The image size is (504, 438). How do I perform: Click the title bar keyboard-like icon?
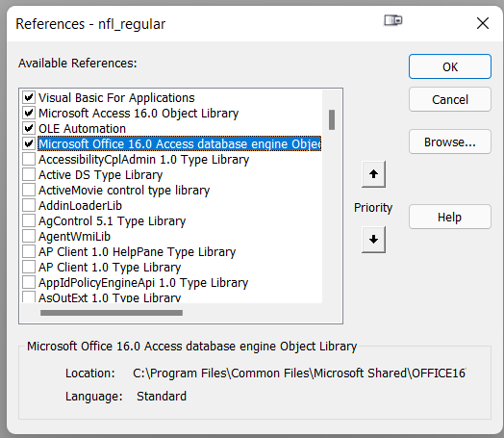[393, 20]
